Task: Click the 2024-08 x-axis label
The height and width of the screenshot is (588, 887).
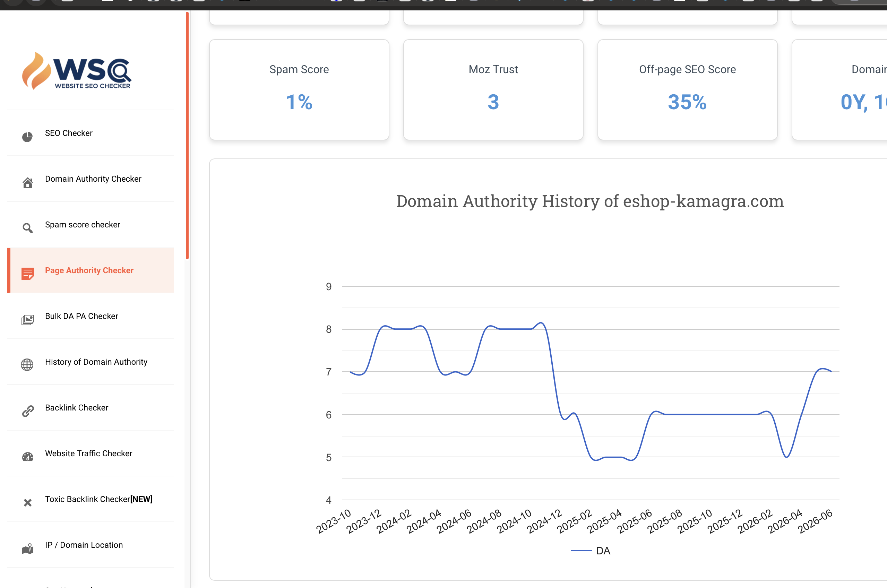Action: pyautogui.click(x=484, y=521)
